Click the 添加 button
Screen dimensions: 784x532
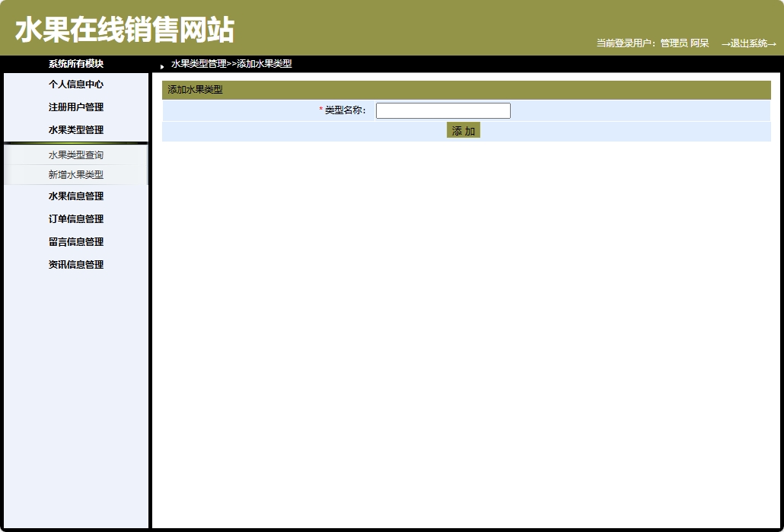click(x=464, y=130)
